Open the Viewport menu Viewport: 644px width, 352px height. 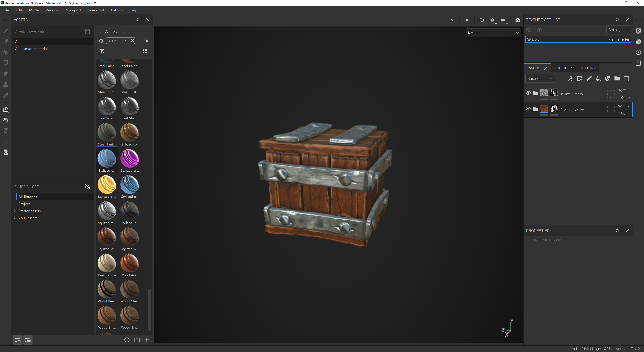click(x=73, y=10)
